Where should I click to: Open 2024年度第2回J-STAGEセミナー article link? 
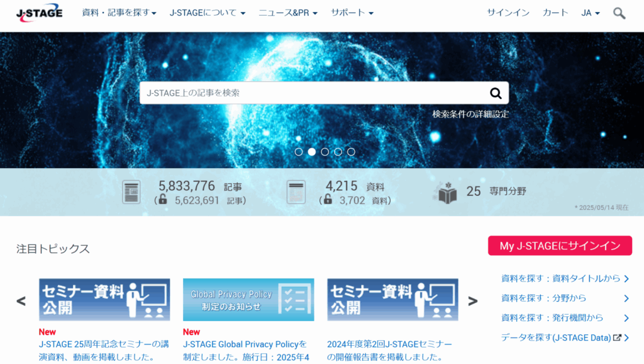tap(389, 350)
